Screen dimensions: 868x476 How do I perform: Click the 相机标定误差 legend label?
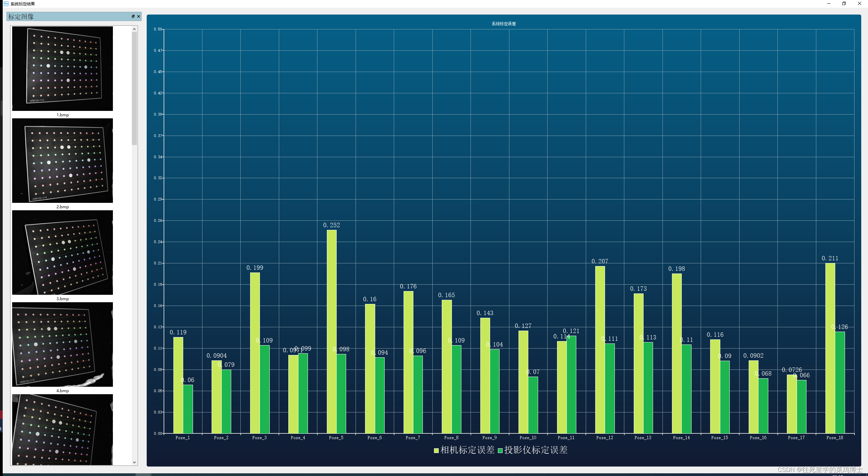467,450
